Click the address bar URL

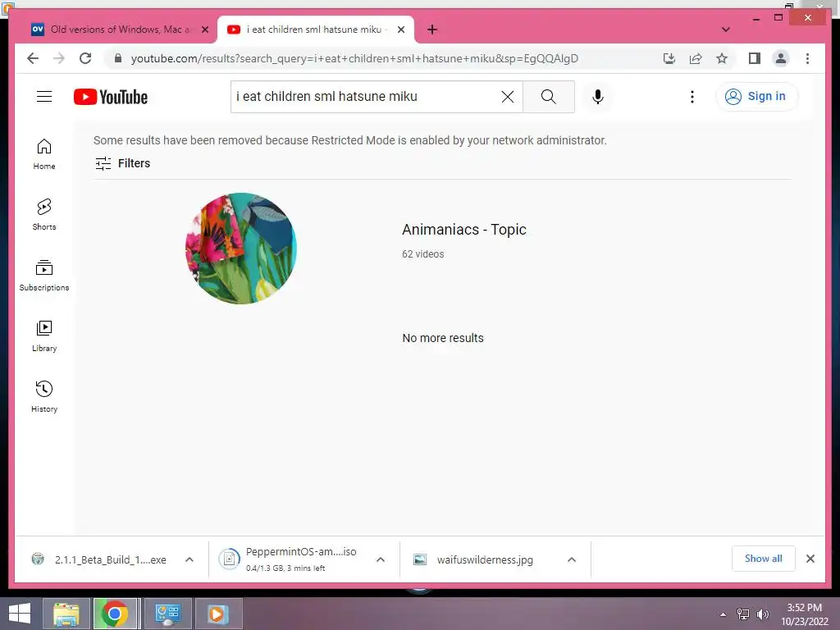pyautogui.click(x=354, y=58)
